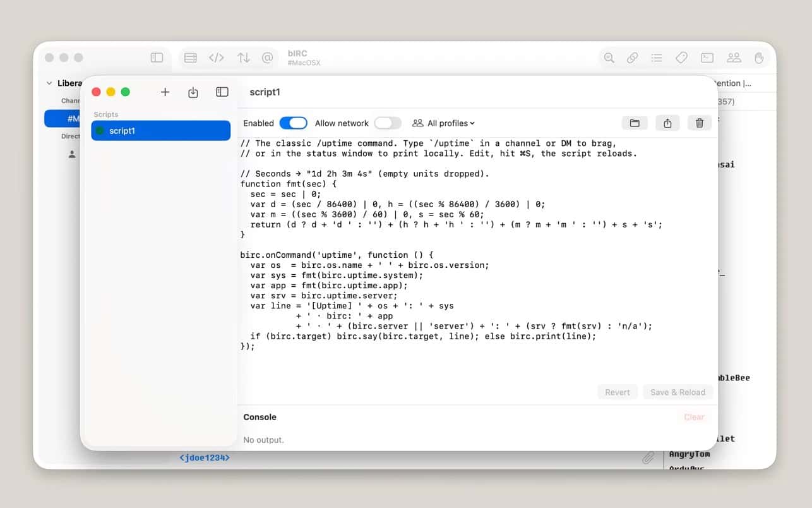Click the tag icon in bIRC toolbar
The height and width of the screenshot is (508, 812).
(681, 57)
